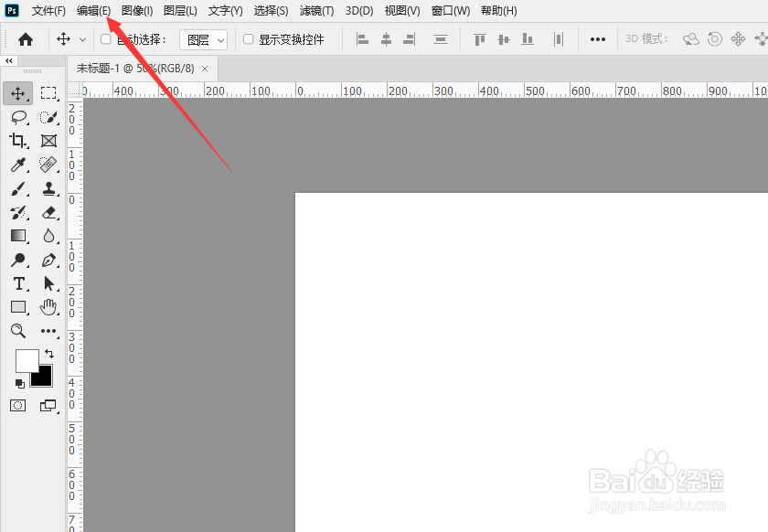This screenshot has height=532, width=768.
Task: Open the 编辑(E) menu
Action: pyautogui.click(x=93, y=10)
